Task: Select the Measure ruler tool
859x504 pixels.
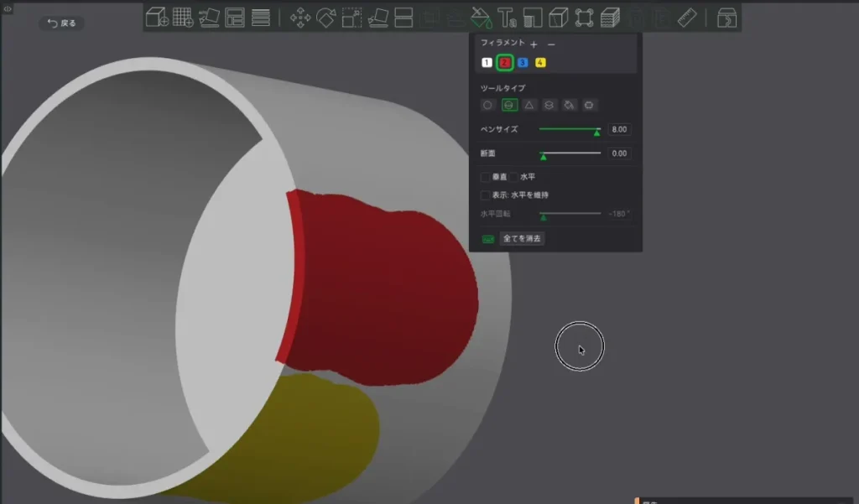Action: [x=687, y=18]
